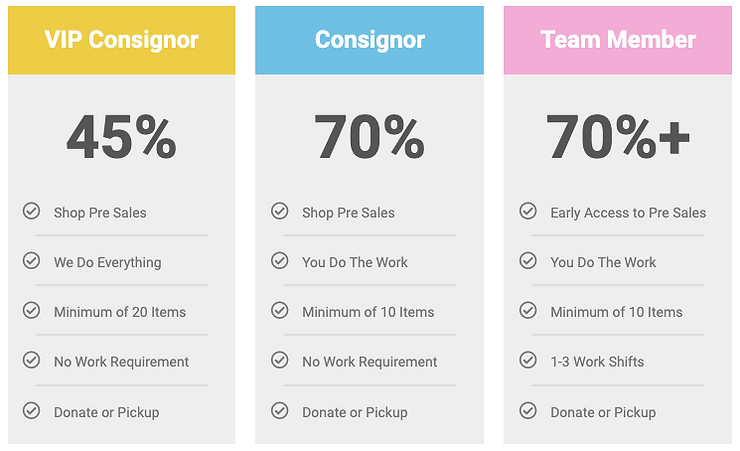Click checkmark next to 1-3 Work Shifts
This screenshot has height=451, width=740.
coord(528,360)
